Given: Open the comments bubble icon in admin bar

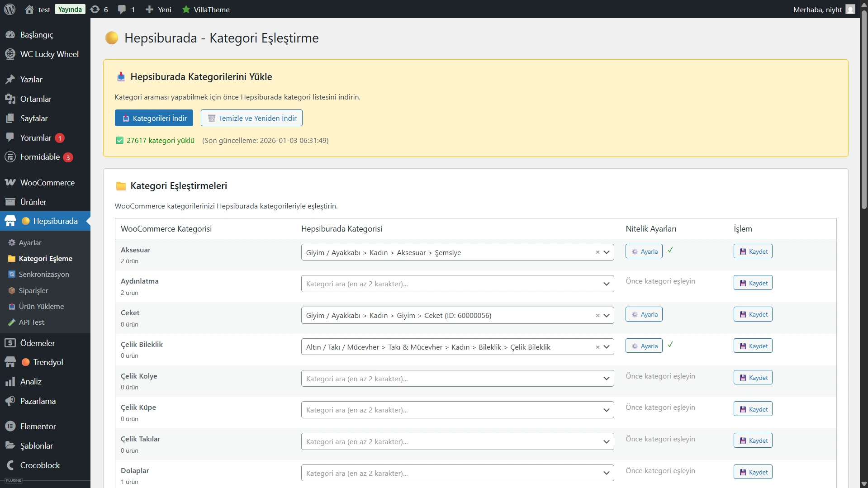Looking at the screenshot, I should tap(122, 9).
